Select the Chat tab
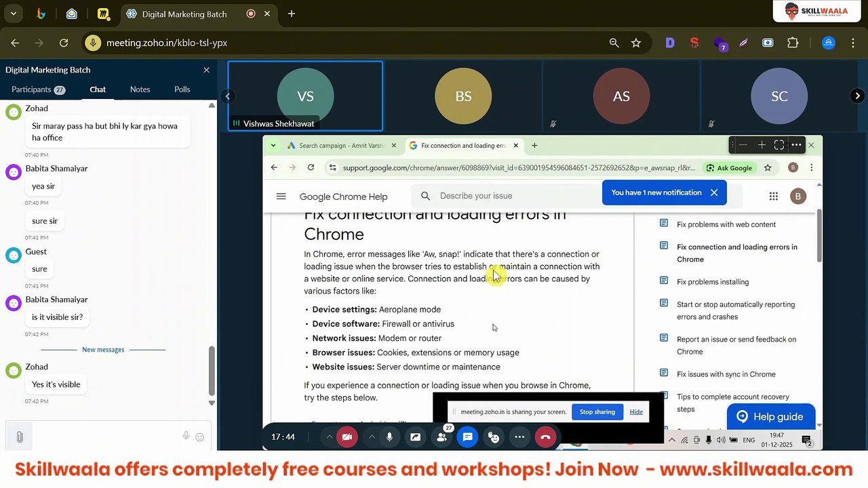This screenshot has height=488, width=868. (98, 89)
